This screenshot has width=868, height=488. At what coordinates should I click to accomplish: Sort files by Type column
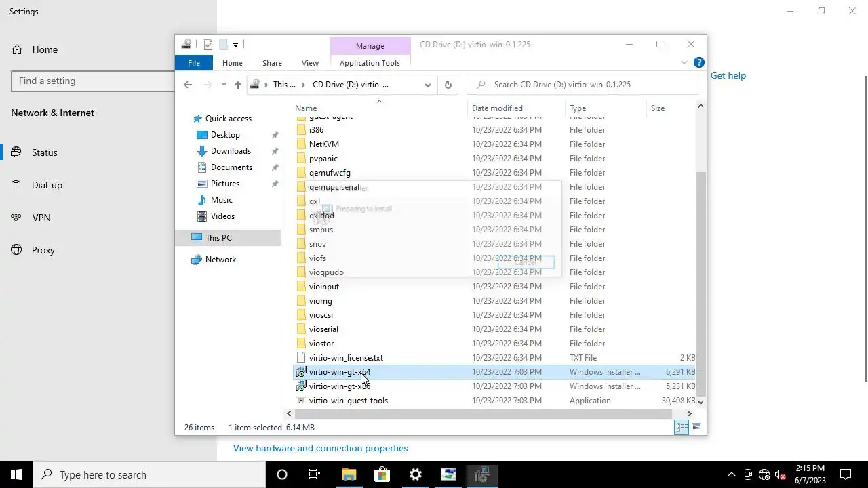point(578,108)
